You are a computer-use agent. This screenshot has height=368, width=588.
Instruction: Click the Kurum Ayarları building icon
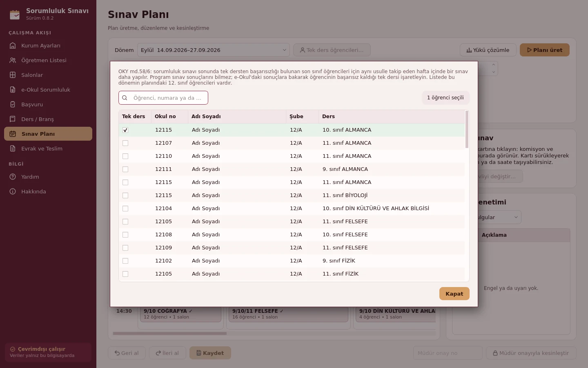pos(13,45)
